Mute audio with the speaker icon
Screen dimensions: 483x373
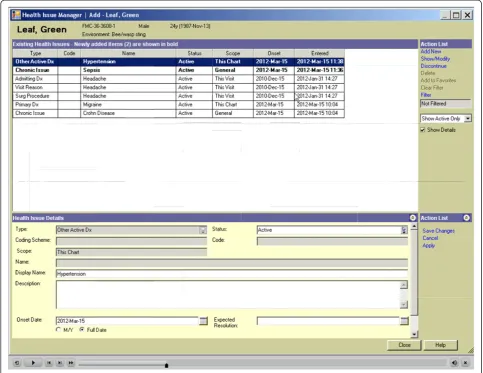[454, 363]
